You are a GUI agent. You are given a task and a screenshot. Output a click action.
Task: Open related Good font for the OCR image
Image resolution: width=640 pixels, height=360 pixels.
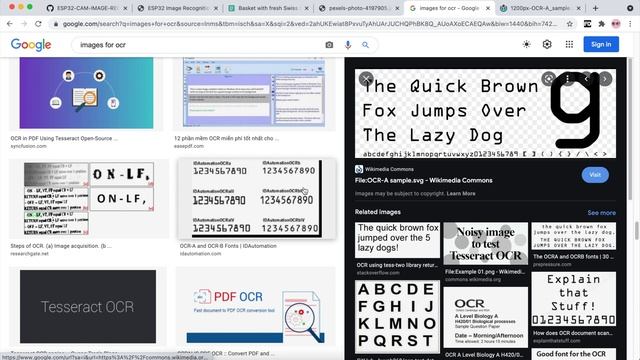tap(573, 354)
